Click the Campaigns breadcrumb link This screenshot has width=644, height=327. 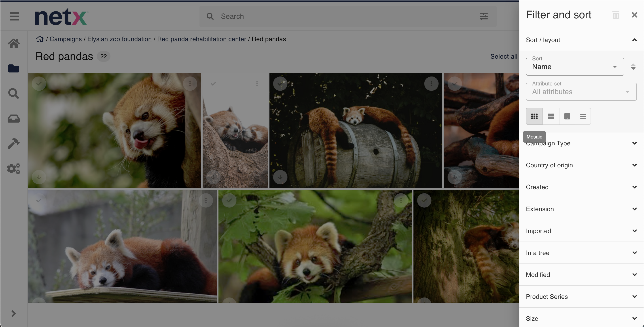click(x=66, y=39)
